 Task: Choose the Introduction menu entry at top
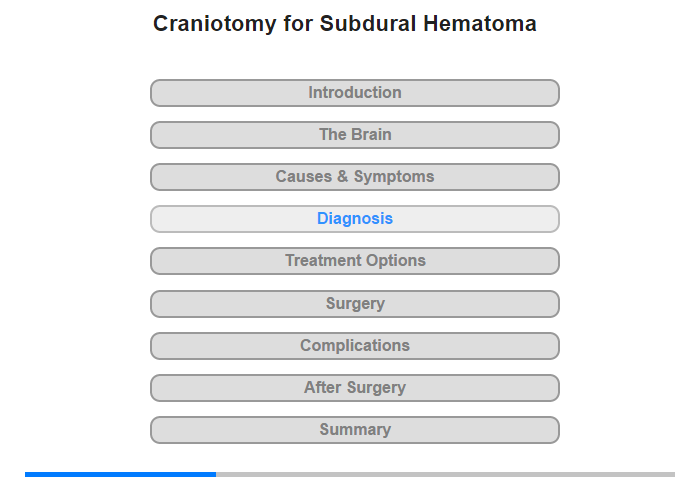click(354, 93)
